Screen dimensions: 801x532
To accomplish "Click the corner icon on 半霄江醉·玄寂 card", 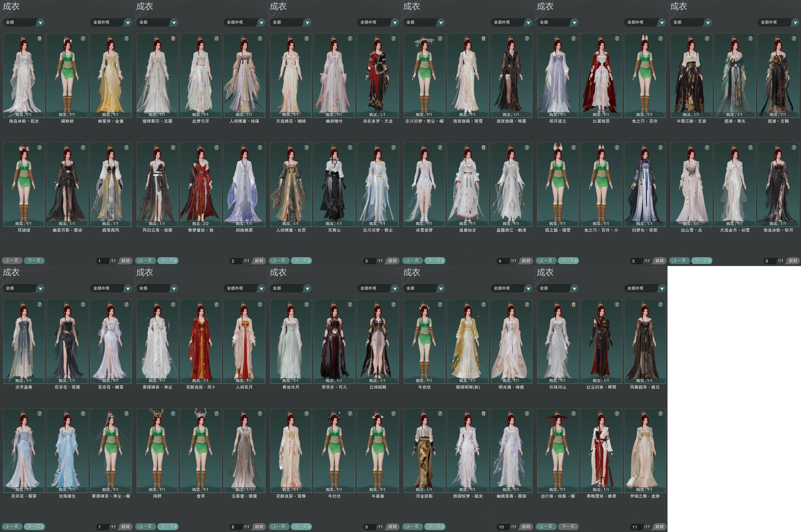I will pos(707,38).
